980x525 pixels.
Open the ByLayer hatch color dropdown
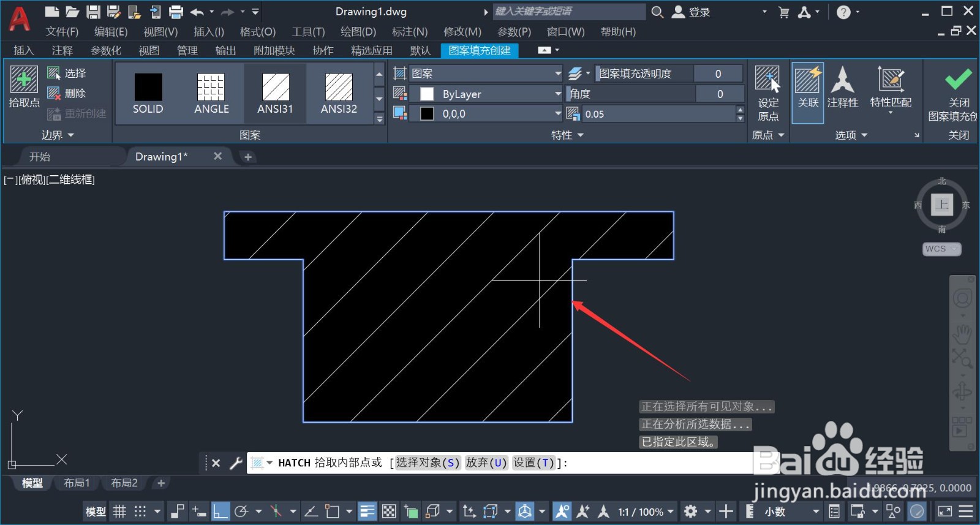(x=485, y=94)
